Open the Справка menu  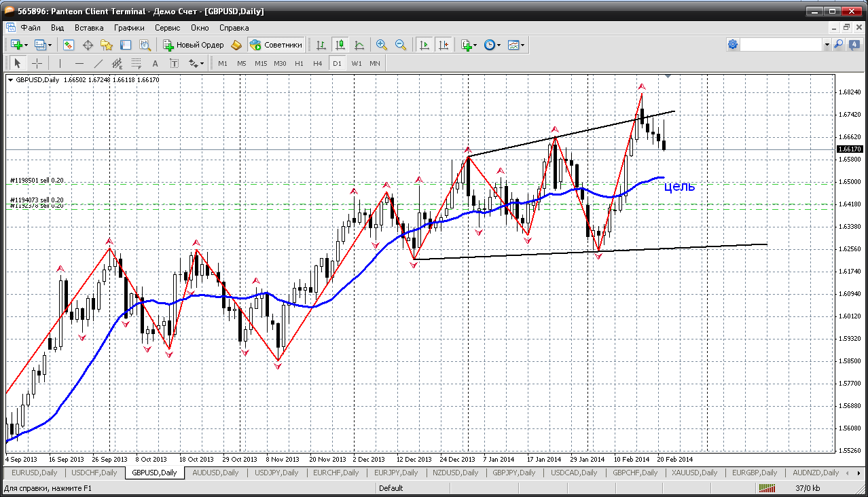[234, 28]
